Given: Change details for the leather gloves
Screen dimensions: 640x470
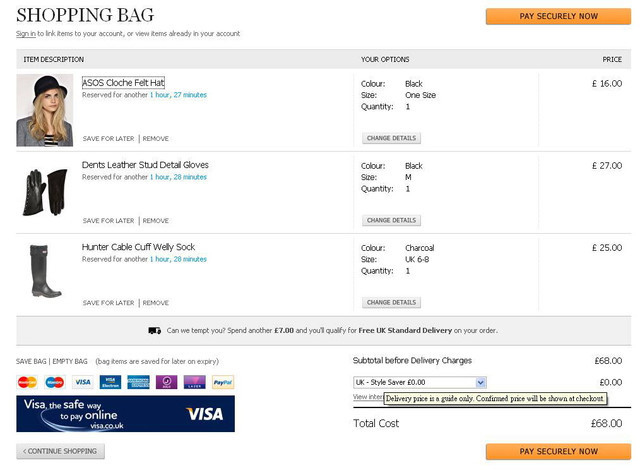Looking at the screenshot, I should [391, 220].
